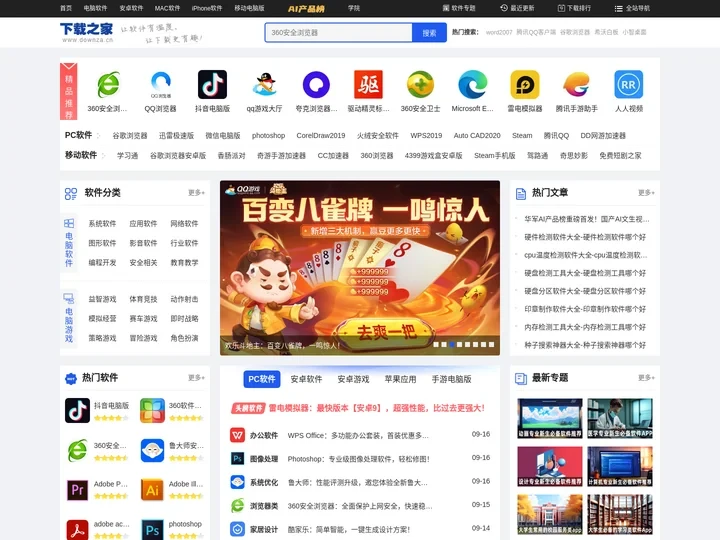Open 动画专业新生必备软件推荐 thumbnail
720x540 pixels.
[550, 418]
